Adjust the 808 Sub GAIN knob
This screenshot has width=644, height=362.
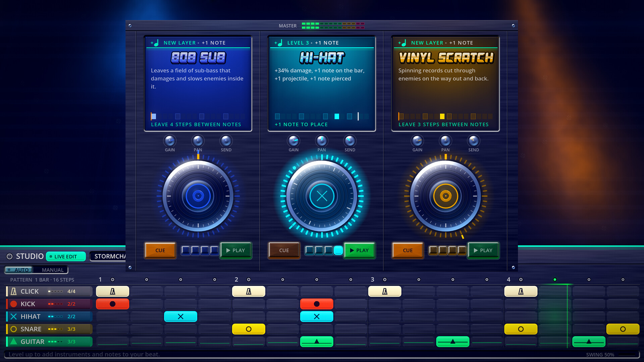tap(170, 141)
